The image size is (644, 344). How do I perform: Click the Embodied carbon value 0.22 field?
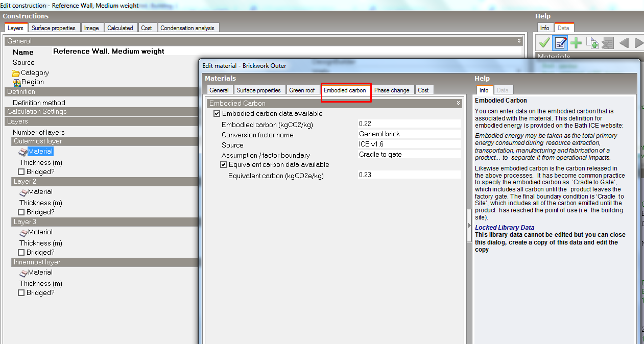410,124
